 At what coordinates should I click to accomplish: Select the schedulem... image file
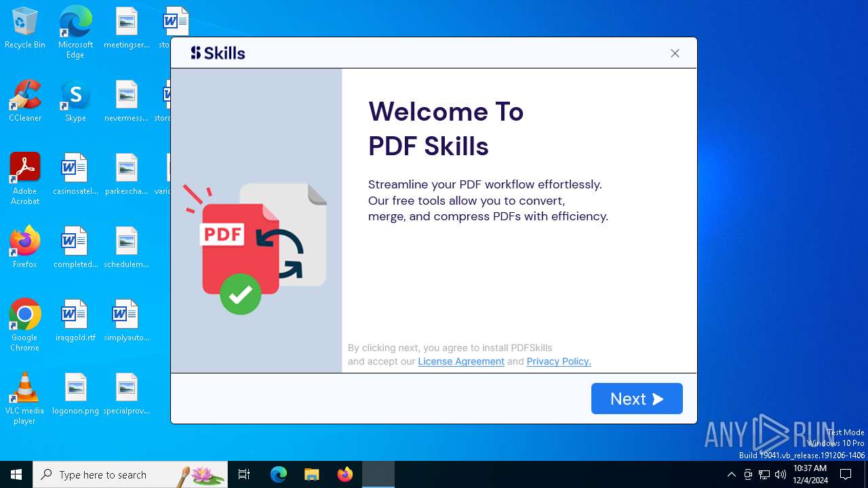pos(126,247)
